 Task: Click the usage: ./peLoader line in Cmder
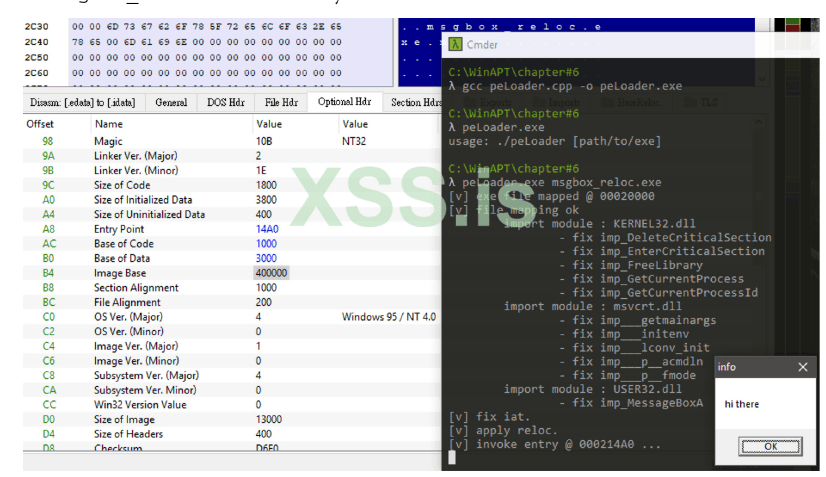(x=555, y=141)
